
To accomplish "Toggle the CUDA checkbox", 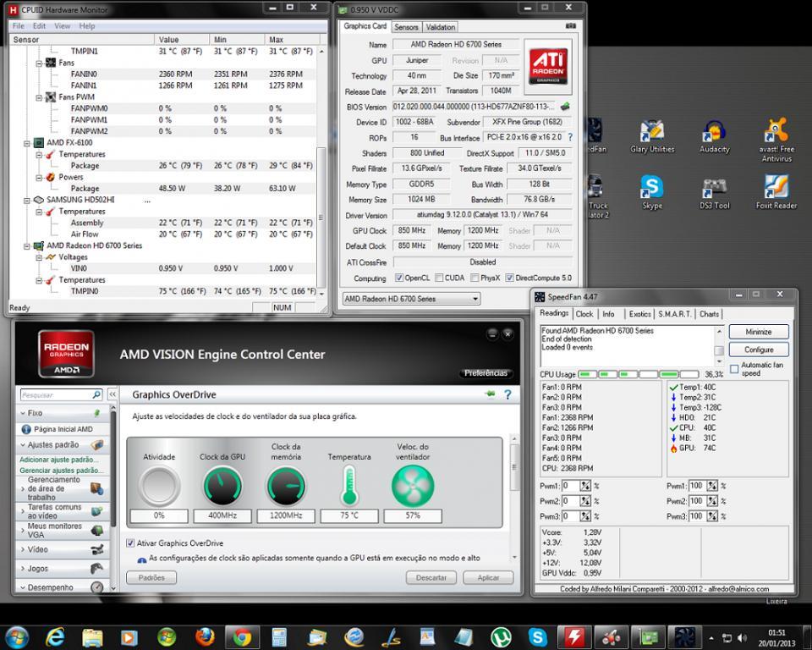I will click(439, 278).
